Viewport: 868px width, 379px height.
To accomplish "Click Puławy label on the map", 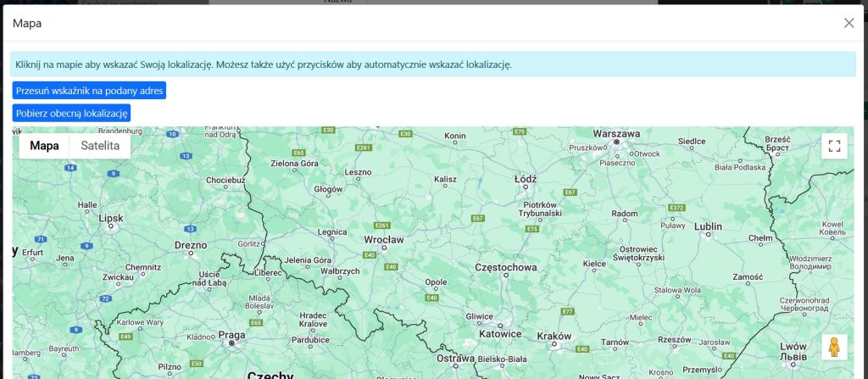I will pyautogui.click(x=672, y=226).
